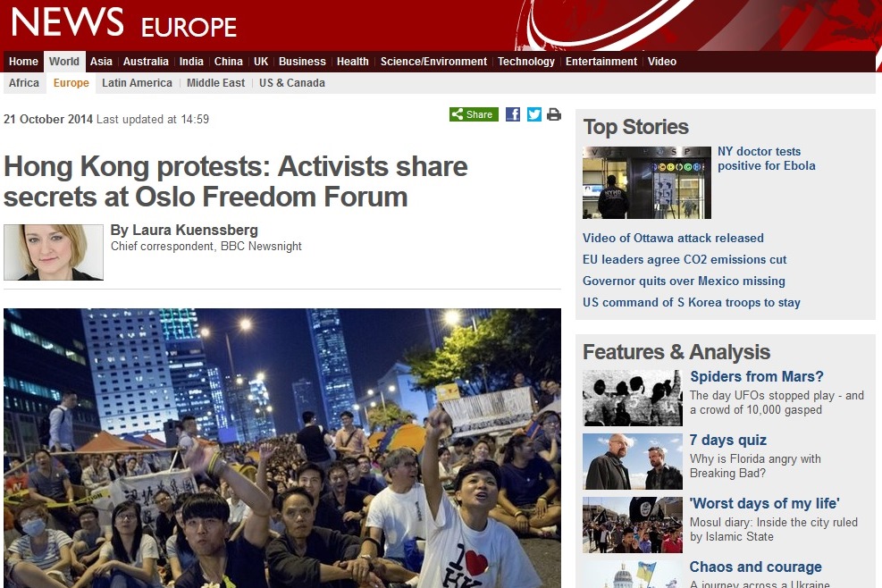Open the Breaking Bad quiz thumbnail
The height and width of the screenshot is (588, 882).
633,461
